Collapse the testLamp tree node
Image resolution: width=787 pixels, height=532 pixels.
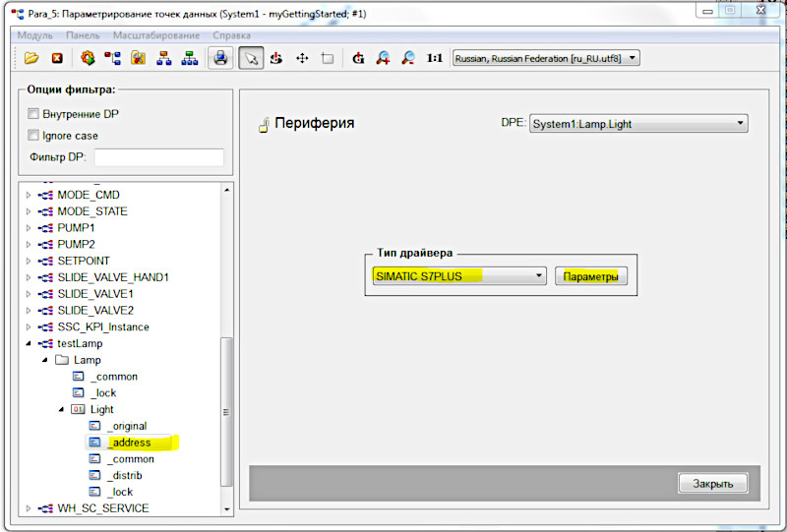(x=29, y=343)
